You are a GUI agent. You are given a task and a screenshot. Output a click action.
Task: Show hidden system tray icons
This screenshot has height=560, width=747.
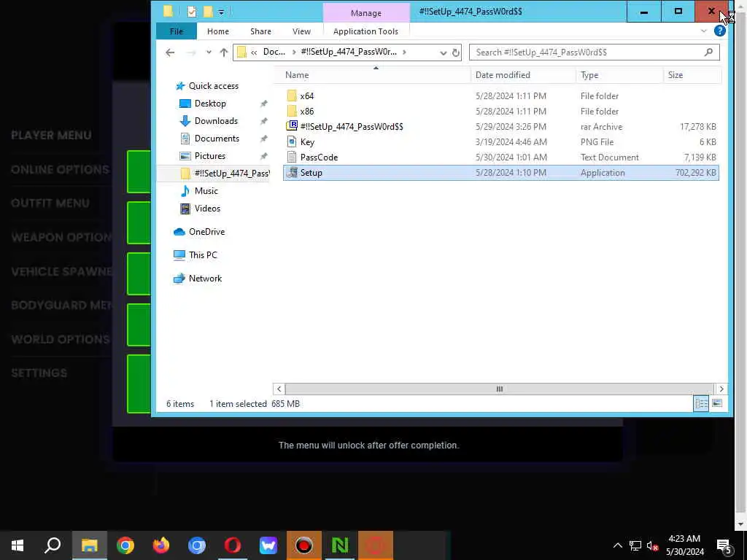(x=617, y=545)
